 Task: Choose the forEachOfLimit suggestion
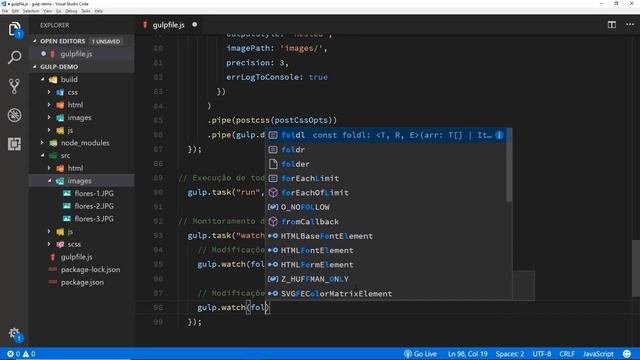[387, 193]
